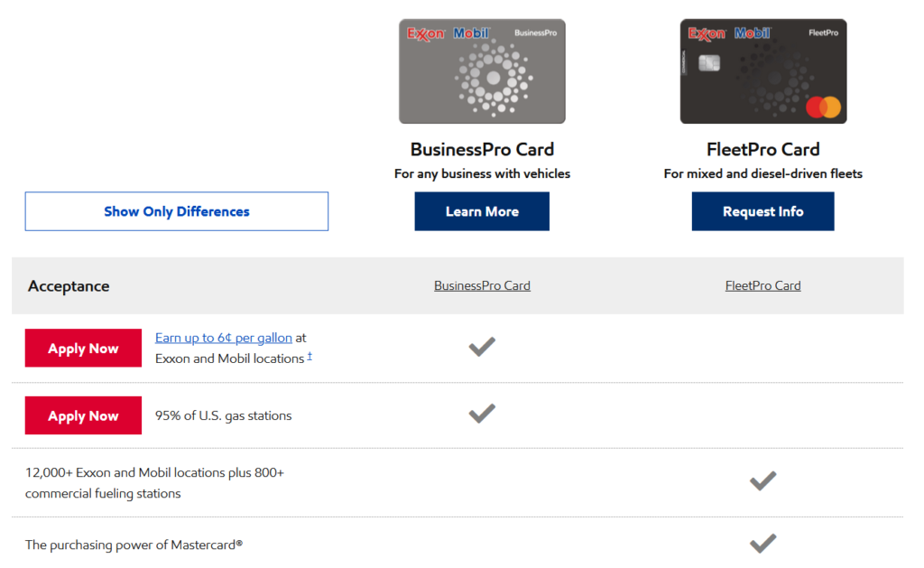Open the Earn up to 6¢ per gallon link
Viewport: 924px width, 568px height.
point(223,338)
